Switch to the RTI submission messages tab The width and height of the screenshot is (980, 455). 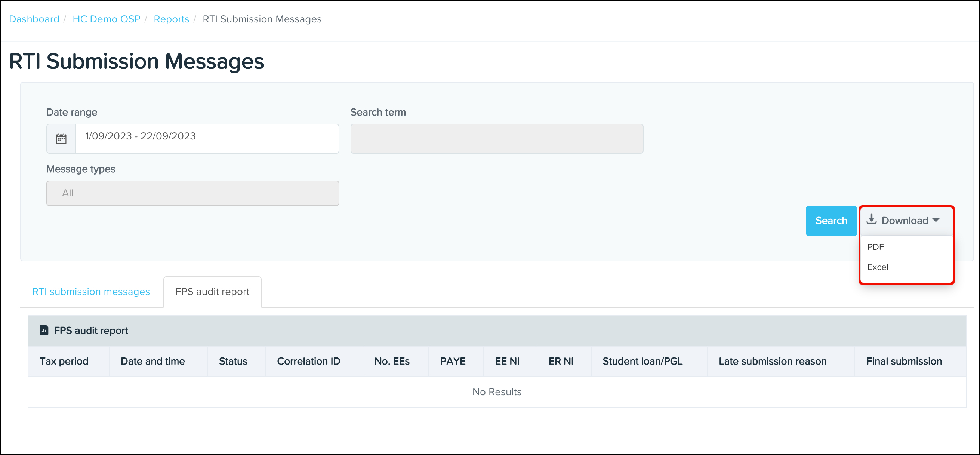coord(91,291)
